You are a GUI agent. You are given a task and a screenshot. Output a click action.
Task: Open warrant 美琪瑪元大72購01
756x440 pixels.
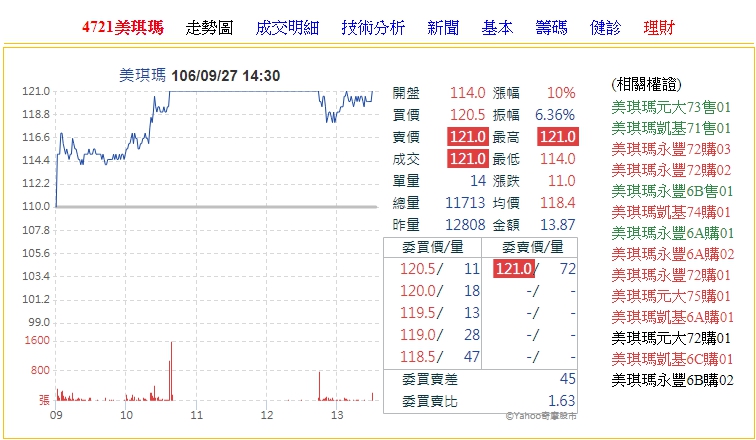point(671,338)
